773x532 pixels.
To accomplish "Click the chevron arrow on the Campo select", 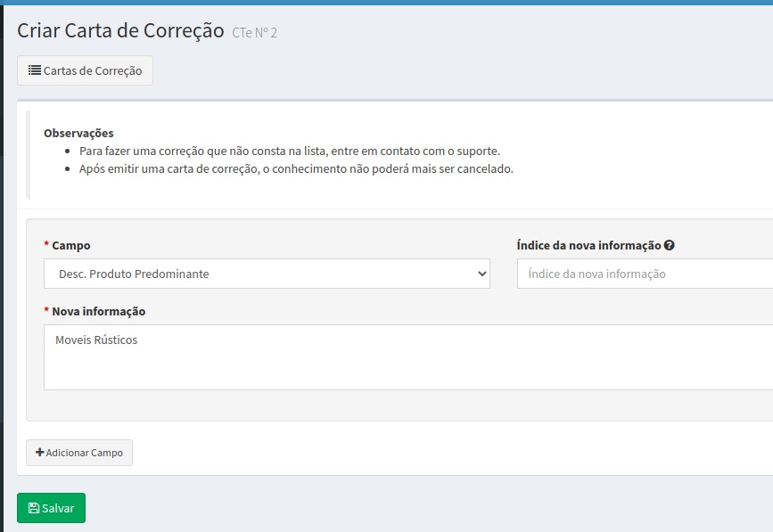I will (481, 274).
